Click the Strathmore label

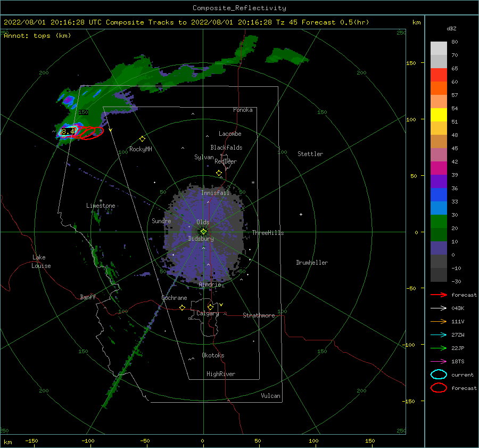click(x=259, y=315)
